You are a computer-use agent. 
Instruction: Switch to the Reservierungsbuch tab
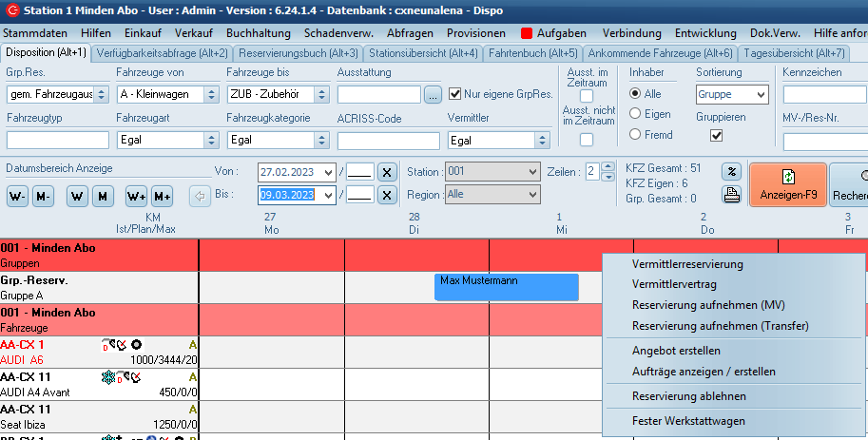click(298, 53)
